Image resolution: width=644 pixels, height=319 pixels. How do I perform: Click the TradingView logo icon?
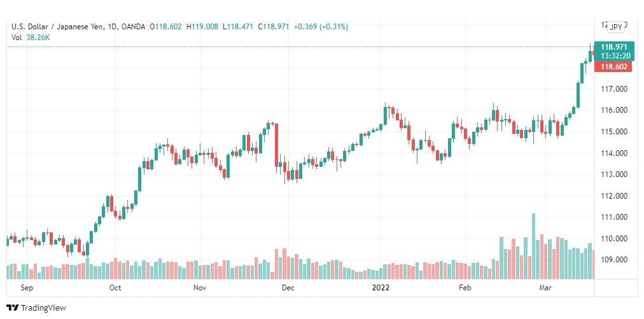point(12,308)
